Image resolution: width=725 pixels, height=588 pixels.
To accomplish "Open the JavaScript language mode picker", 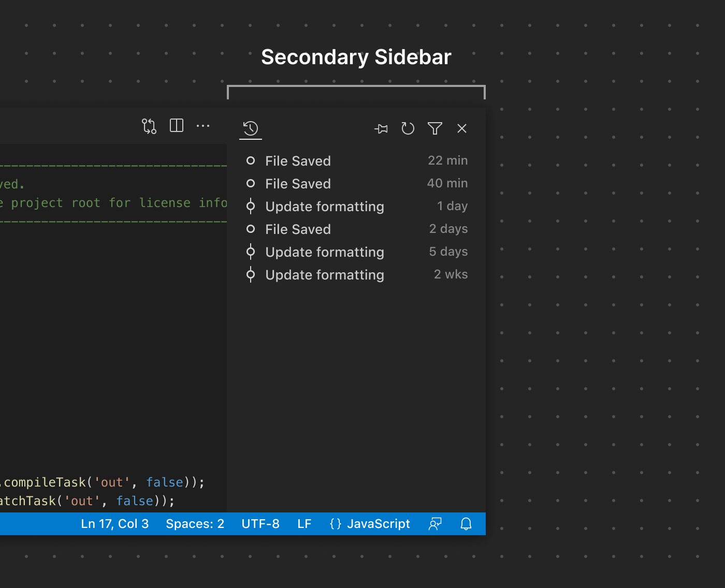I will (x=369, y=523).
